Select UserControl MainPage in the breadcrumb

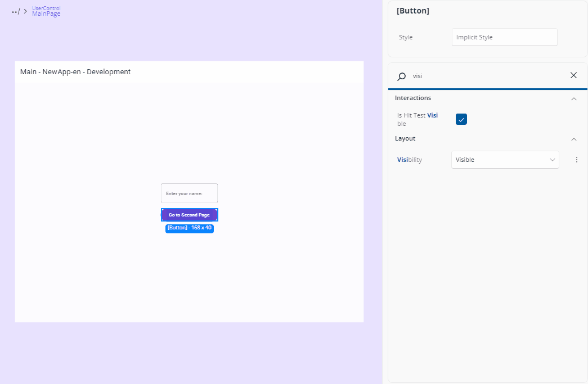[x=46, y=11]
